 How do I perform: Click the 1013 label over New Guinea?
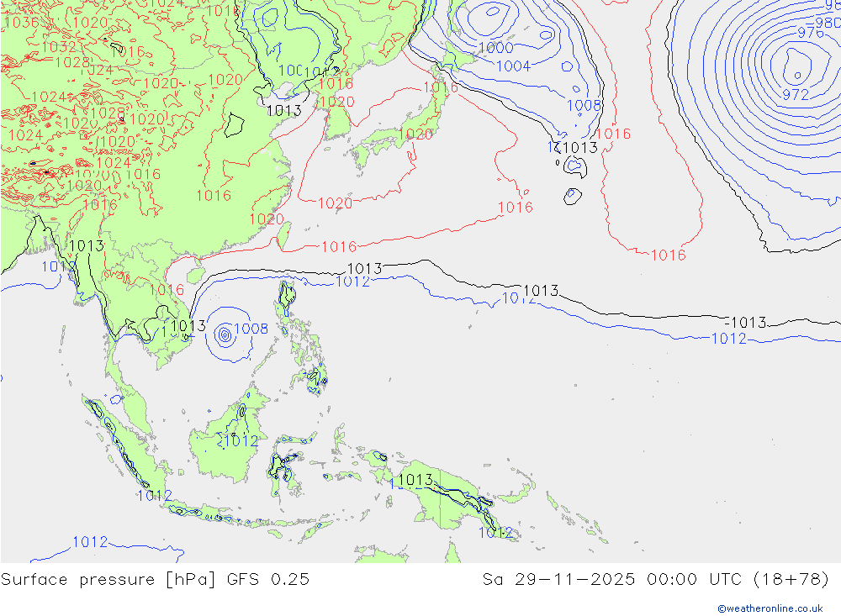click(415, 479)
